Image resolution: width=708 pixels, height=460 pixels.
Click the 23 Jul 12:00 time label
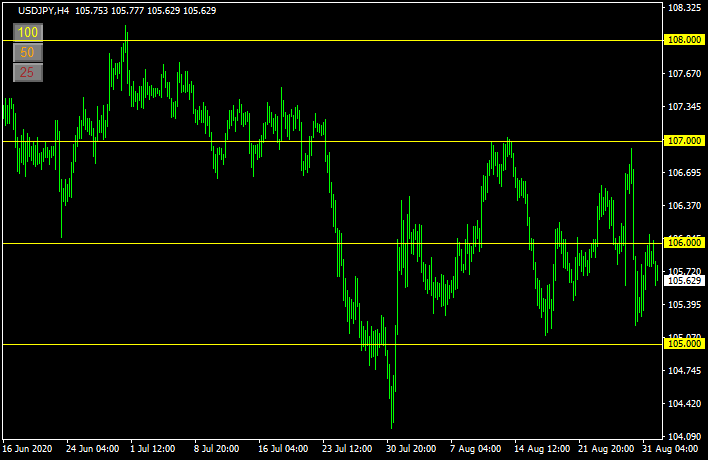[347, 449]
